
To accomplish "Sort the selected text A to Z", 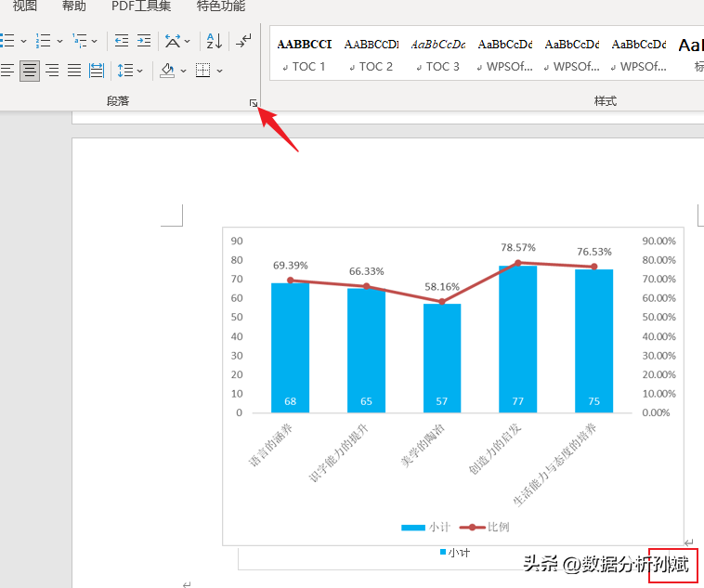I will 214,41.
